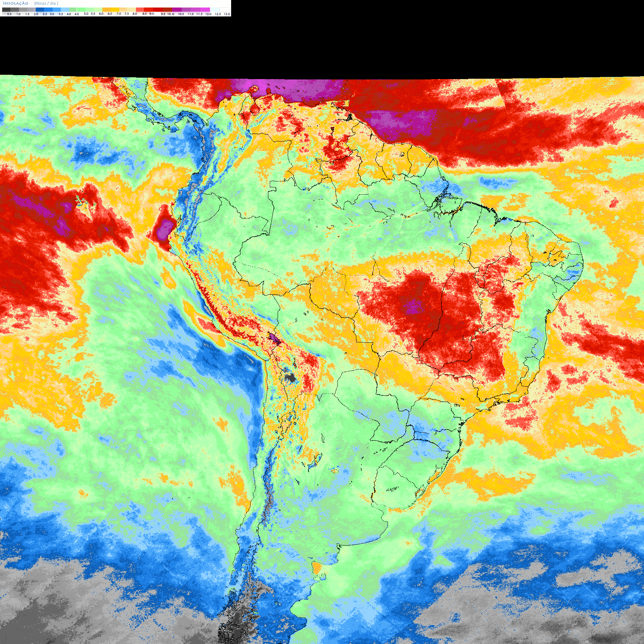Select the darkest gray legend swatch

[x=6, y=10]
